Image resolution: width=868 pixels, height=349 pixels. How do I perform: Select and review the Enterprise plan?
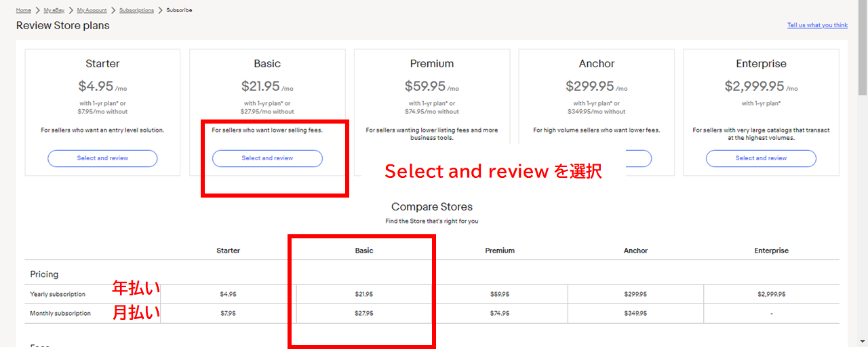761,158
